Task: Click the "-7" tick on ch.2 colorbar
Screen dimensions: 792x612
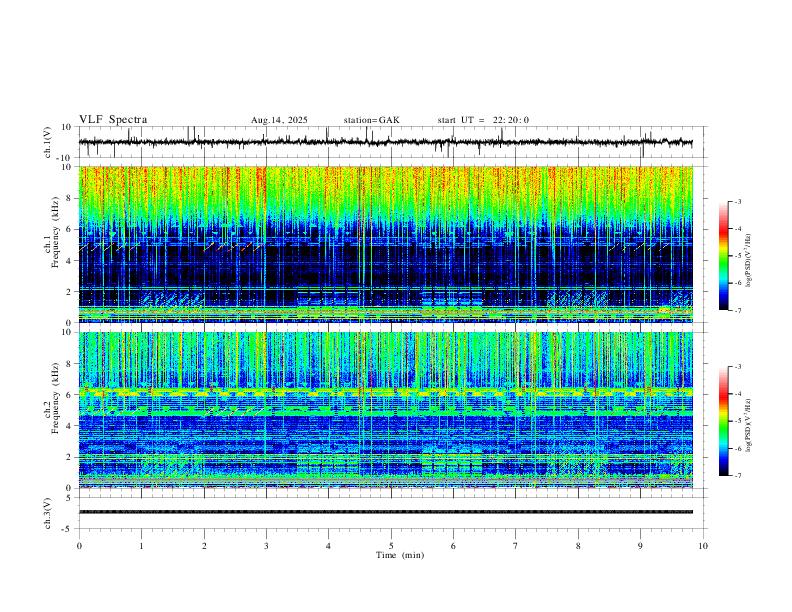Action: click(x=737, y=475)
